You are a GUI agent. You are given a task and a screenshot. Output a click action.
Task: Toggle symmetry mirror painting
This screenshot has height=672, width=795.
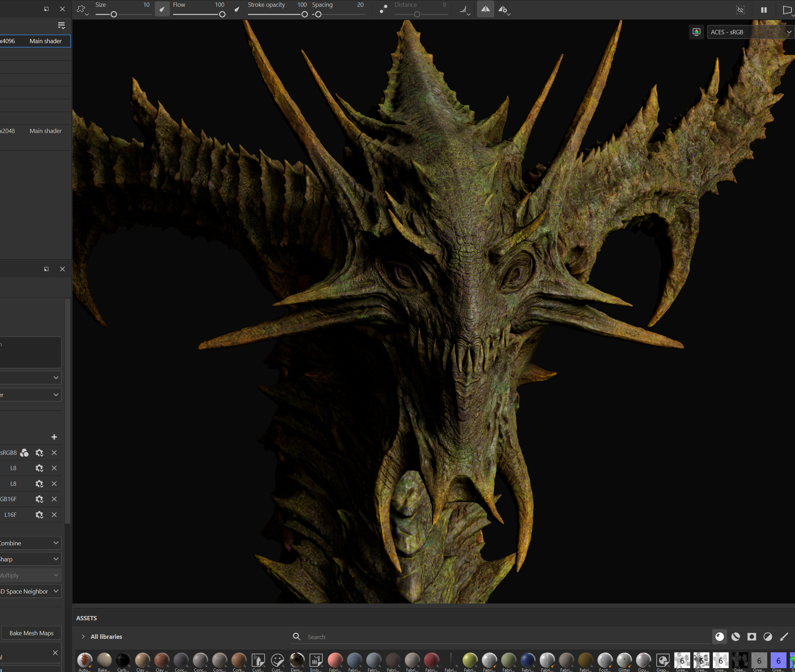point(485,10)
